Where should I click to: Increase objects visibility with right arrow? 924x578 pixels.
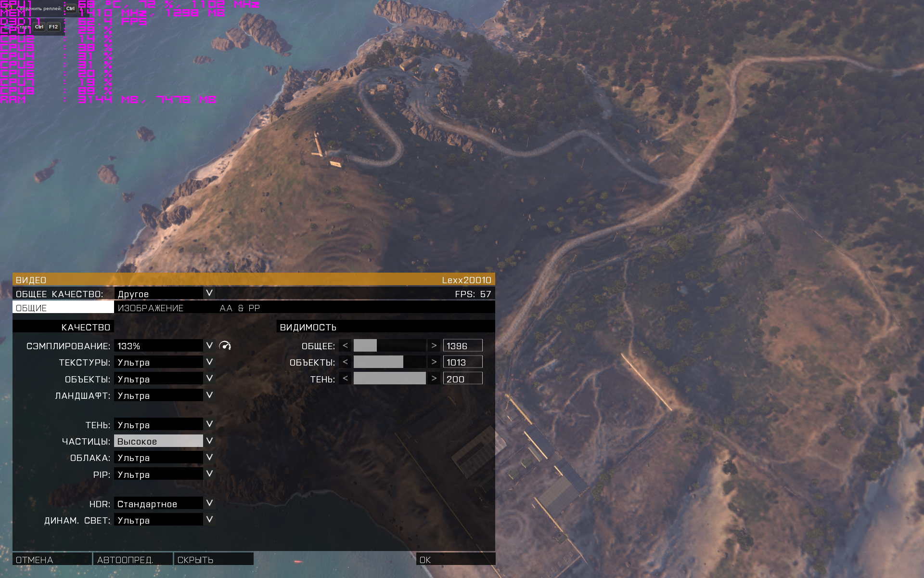click(434, 362)
